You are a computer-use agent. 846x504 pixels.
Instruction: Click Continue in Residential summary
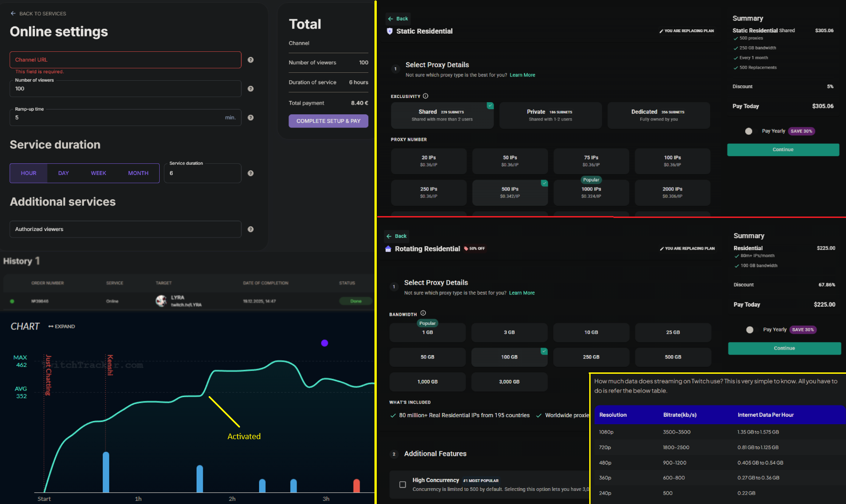pyautogui.click(x=784, y=348)
